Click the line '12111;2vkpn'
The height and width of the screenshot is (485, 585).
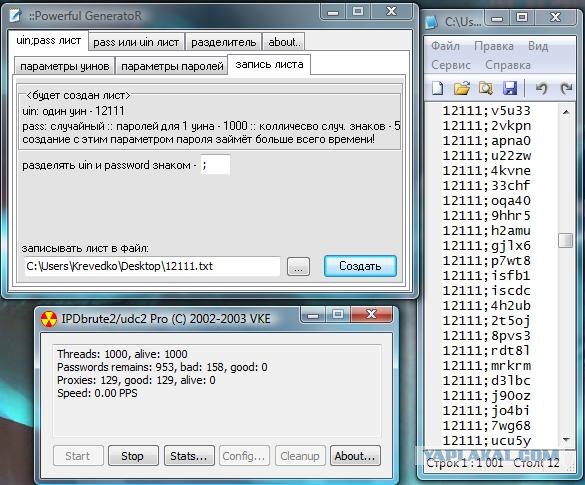click(487, 126)
